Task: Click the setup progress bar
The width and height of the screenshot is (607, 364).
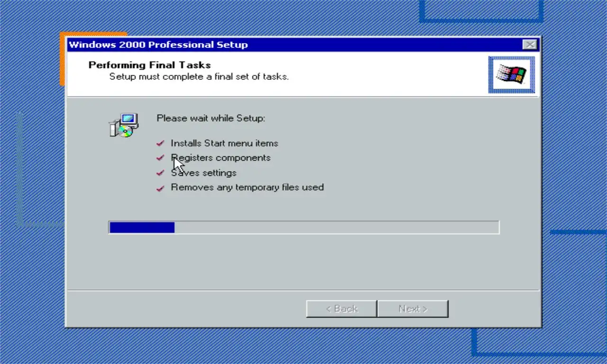Action: 303,227
